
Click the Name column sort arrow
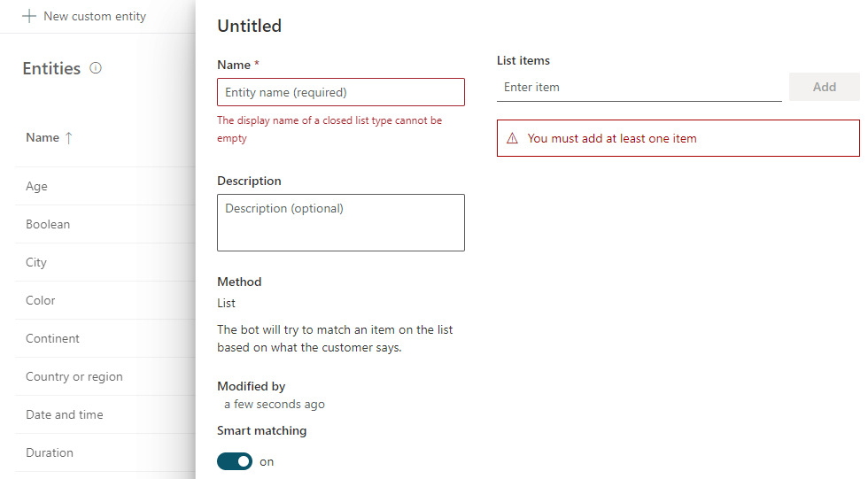click(x=69, y=138)
